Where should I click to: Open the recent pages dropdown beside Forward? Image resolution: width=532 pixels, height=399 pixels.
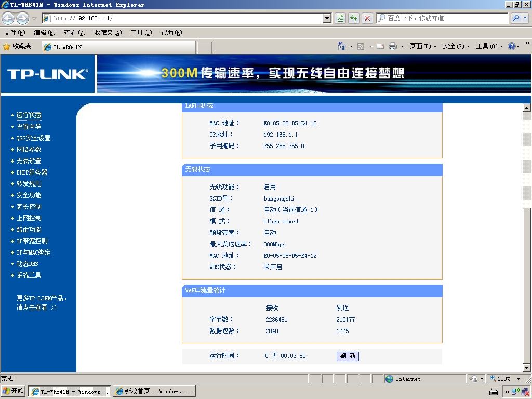tap(34, 18)
